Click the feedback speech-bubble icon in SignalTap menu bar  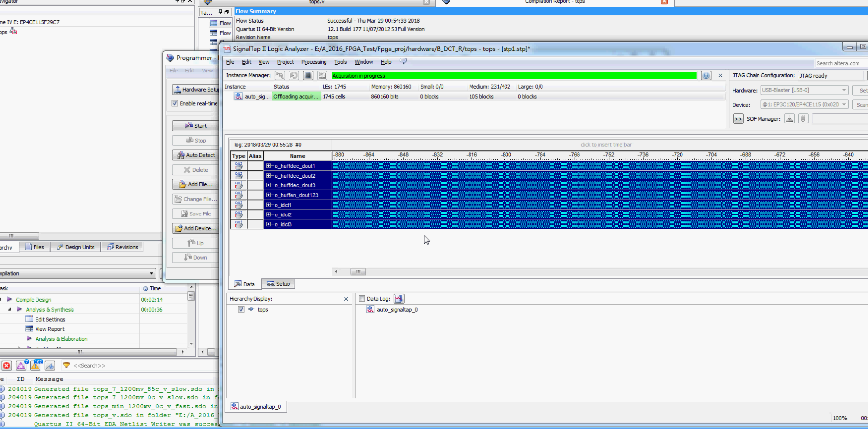coord(403,61)
